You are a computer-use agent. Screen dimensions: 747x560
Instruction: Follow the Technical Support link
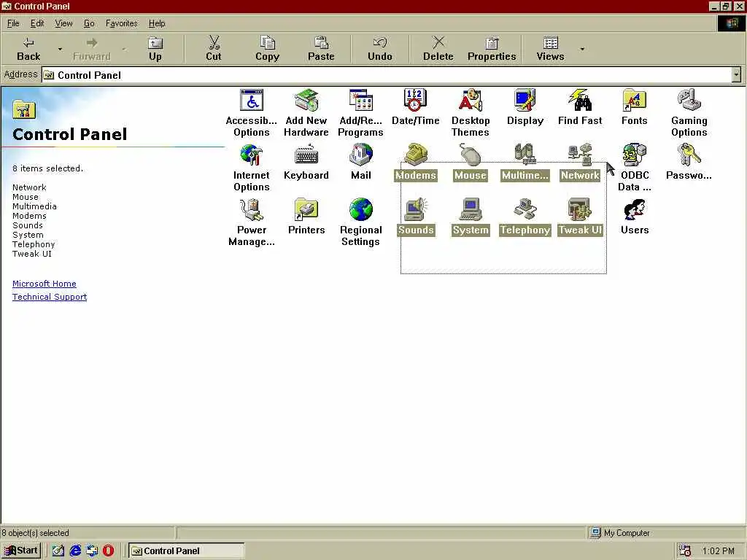pyautogui.click(x=50, y=297)
